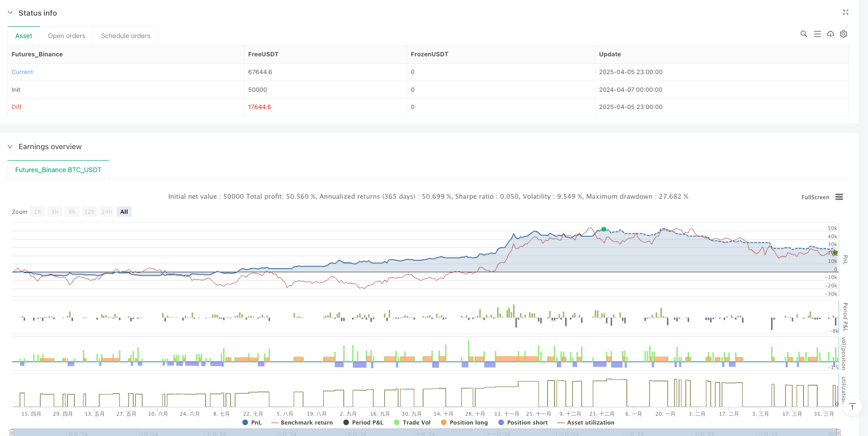Viewport: 868px width, 436px height.
Task: Open the chart hamburger menu icon
Action: tap(839, 197)
